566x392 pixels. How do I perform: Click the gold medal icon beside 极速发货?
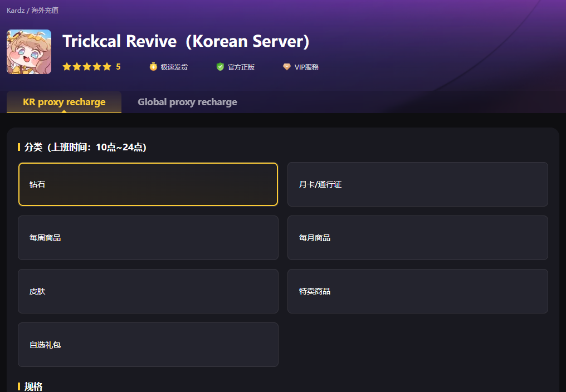point(153,67)
